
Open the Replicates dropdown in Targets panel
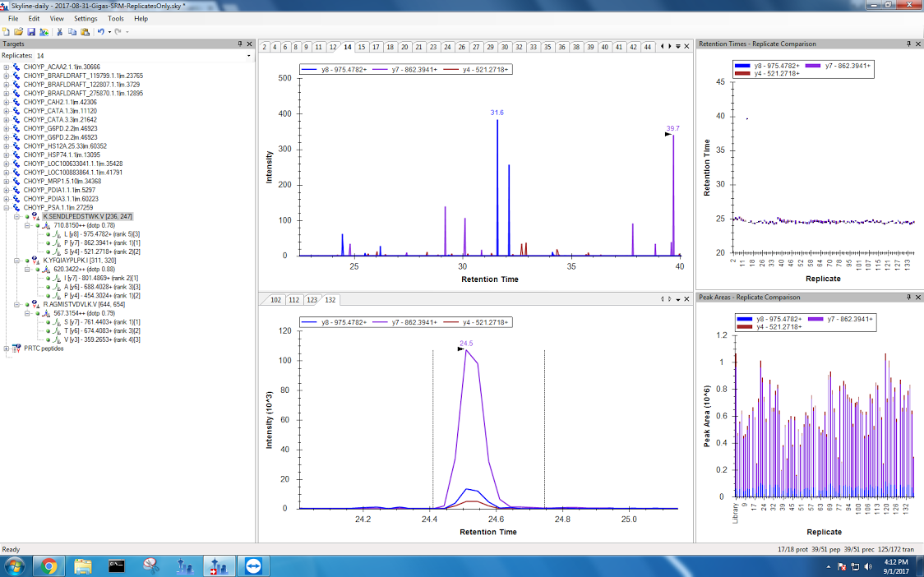249,56
